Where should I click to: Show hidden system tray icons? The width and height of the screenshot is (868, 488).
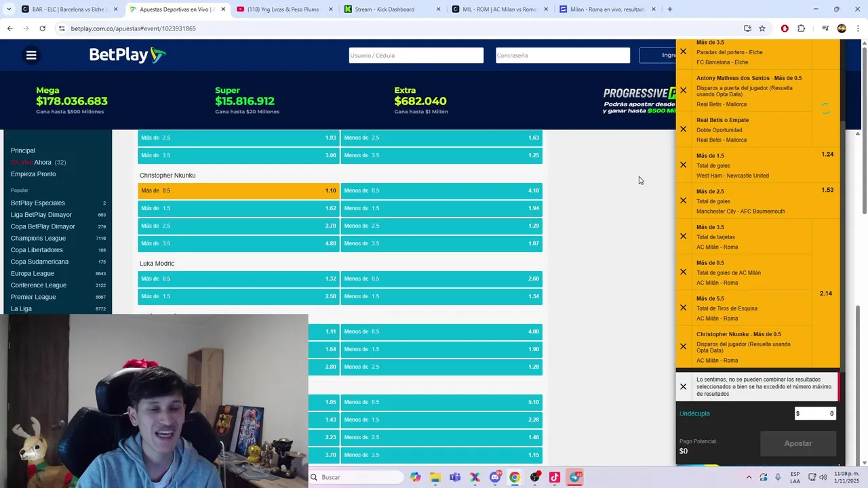tap(749, 477)
